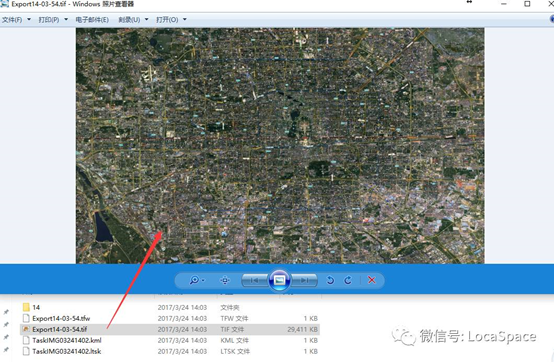Open the 刻录(U) dropdown menu
Viewport: 554px width, 362px height.
(133, 19)
